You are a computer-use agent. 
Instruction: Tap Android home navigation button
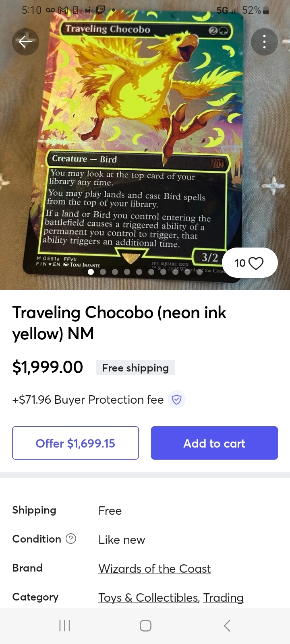(x=145, y=625)
